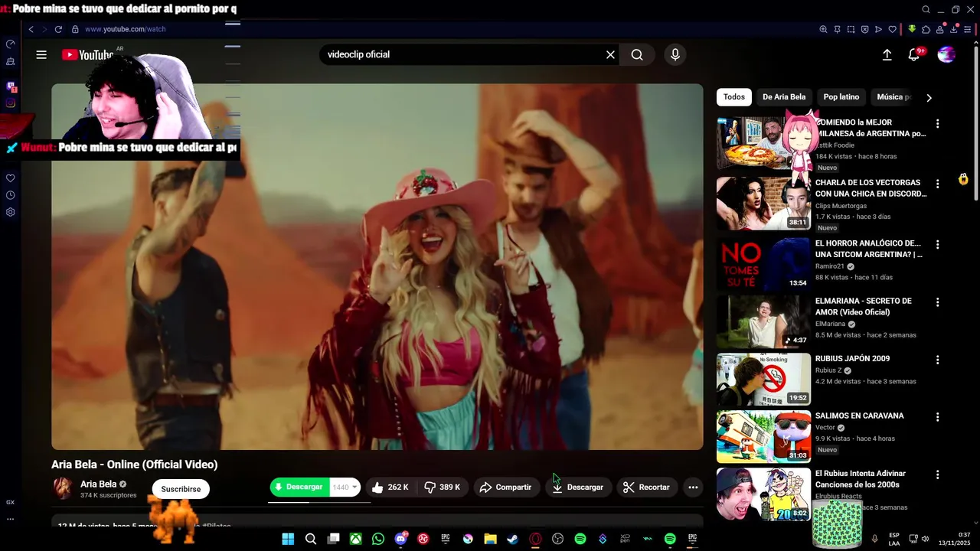Click the video title Aria Bela - Online
Image resolution: width=980 pixels, height=551 pixels.
point(135,465)
